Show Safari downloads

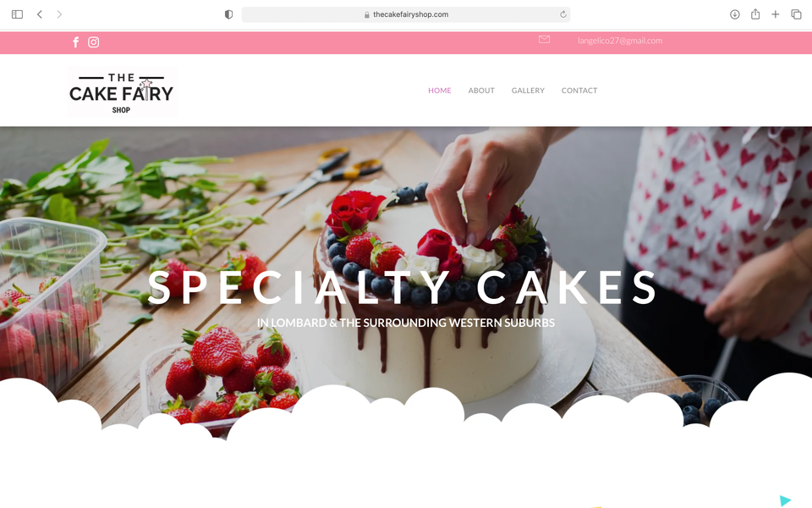click(734, 14)
